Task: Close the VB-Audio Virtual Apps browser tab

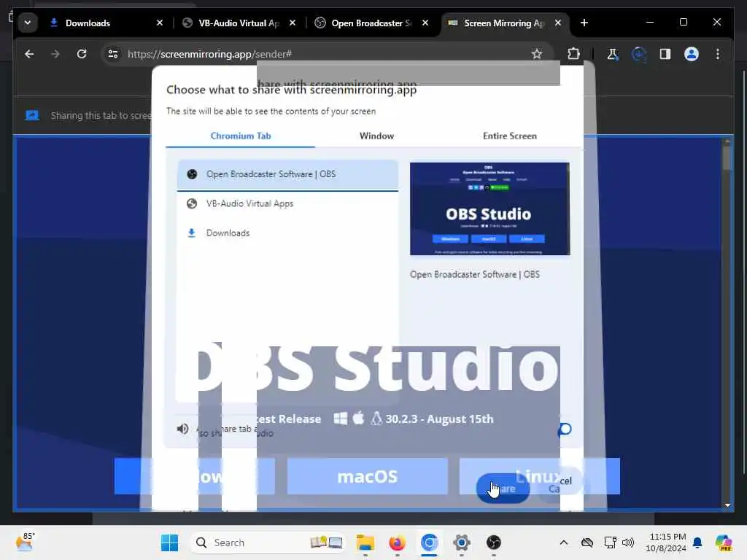Action: pyautogui.click(x=293, y=23)
